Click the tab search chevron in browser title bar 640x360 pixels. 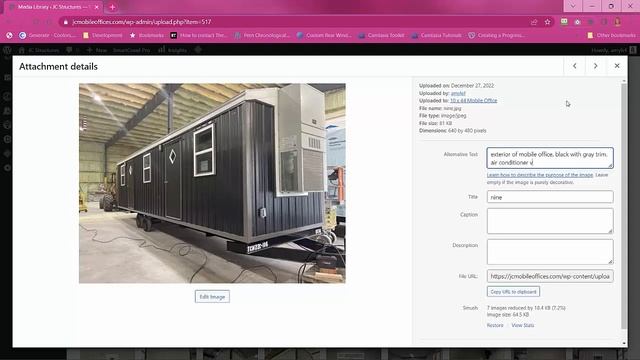click(x=573, y=6)
